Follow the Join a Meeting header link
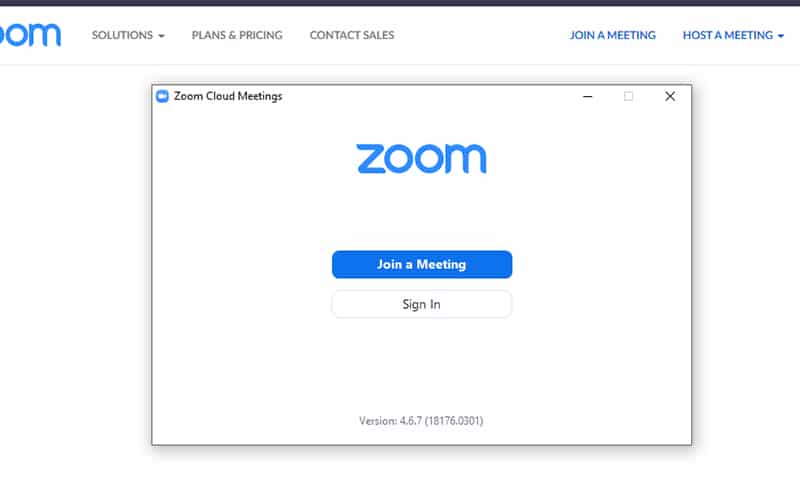This screenshot has width=800, height=500. point(612,35)
